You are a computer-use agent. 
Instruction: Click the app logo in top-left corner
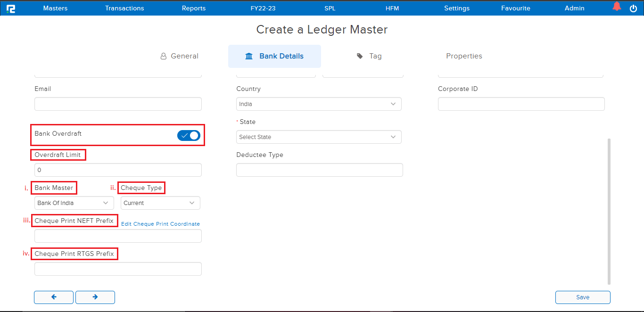coord(10,8)
